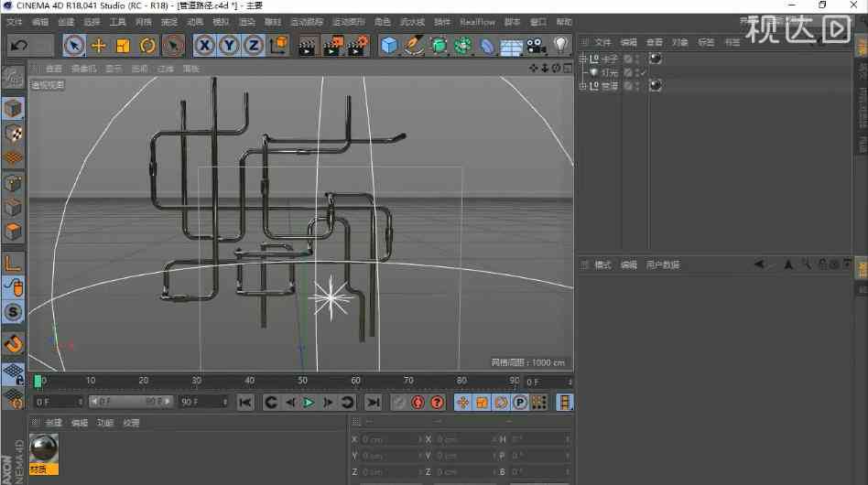This screenshot has height=485, width=868.
Task: Open the object manager File menu
Action: point(602,42)
